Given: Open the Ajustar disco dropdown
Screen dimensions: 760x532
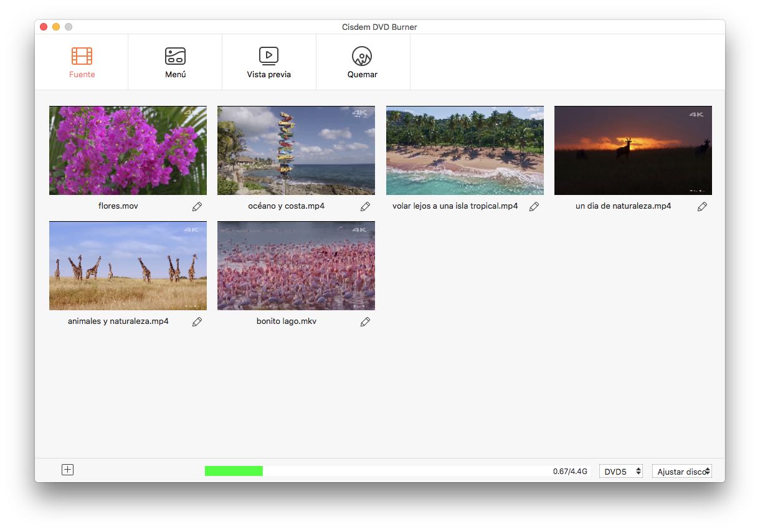Looking at the screenshot, I should (682, 471).
